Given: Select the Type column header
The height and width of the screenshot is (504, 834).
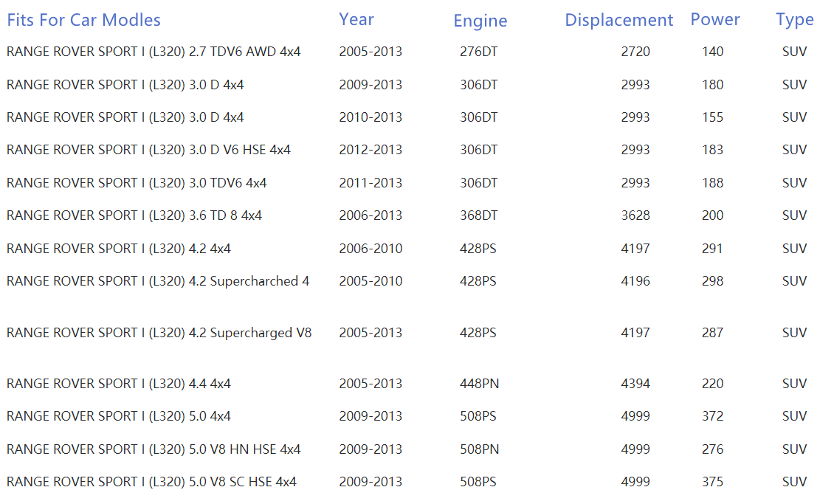Looking at the screenshot, I should pos(794,20).
